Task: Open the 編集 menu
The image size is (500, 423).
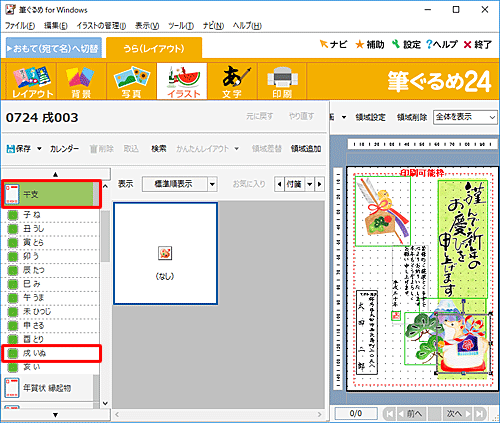Action: 56,26
